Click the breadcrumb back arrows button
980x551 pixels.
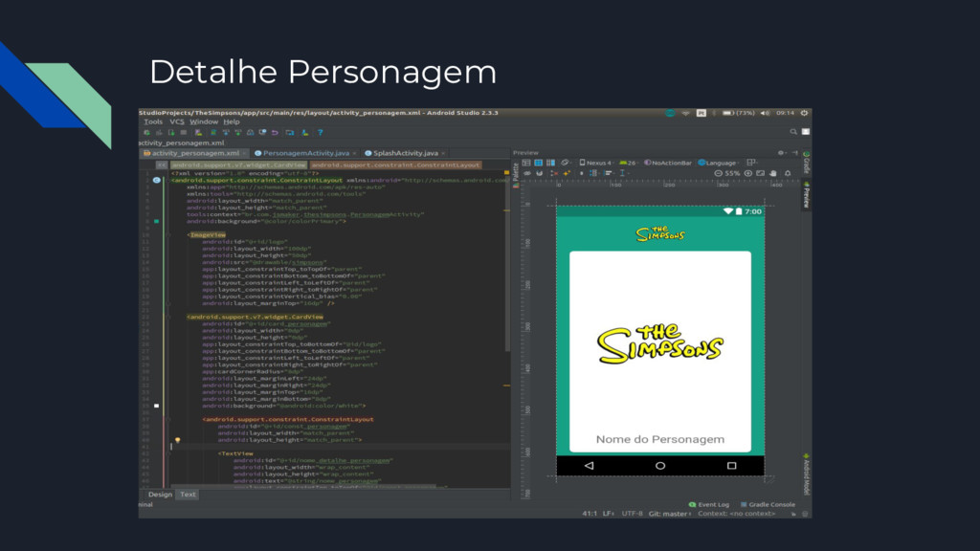[161, 165]
